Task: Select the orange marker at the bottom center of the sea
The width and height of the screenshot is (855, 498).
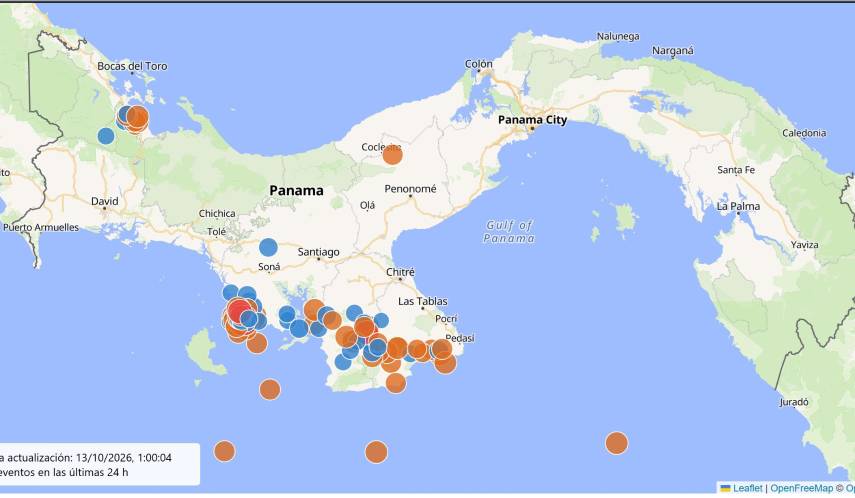Action: (x=376, y=452)
